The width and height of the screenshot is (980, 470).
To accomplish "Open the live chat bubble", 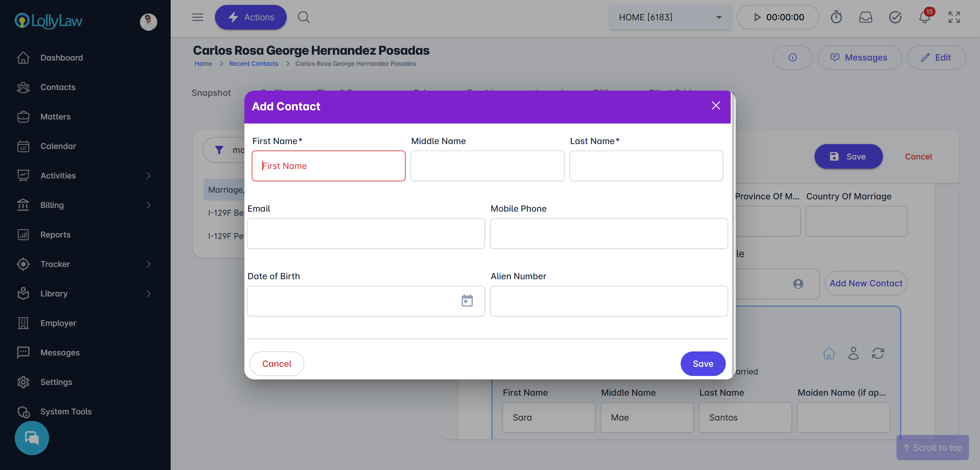I will [x=32, y=438].
